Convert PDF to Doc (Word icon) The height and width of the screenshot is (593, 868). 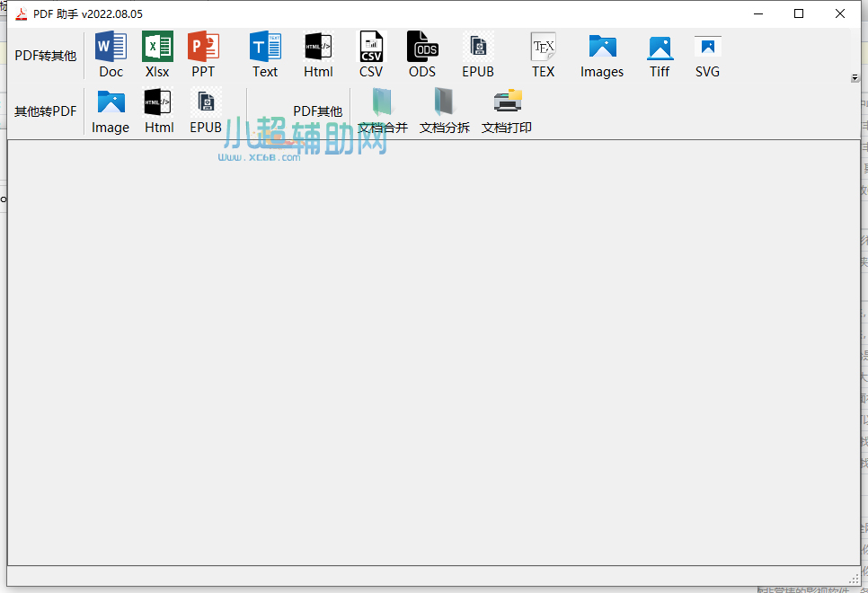pyautogui.click(x=111, y=55)
